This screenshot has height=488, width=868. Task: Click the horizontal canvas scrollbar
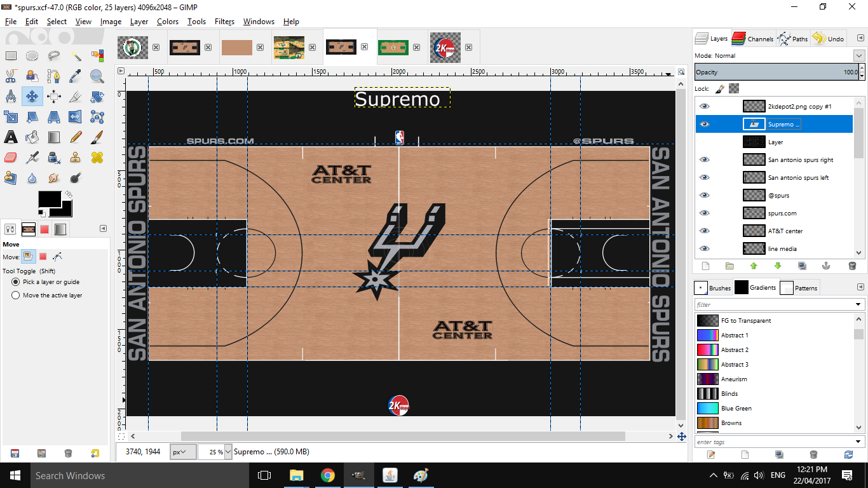[x=403, y=436]
